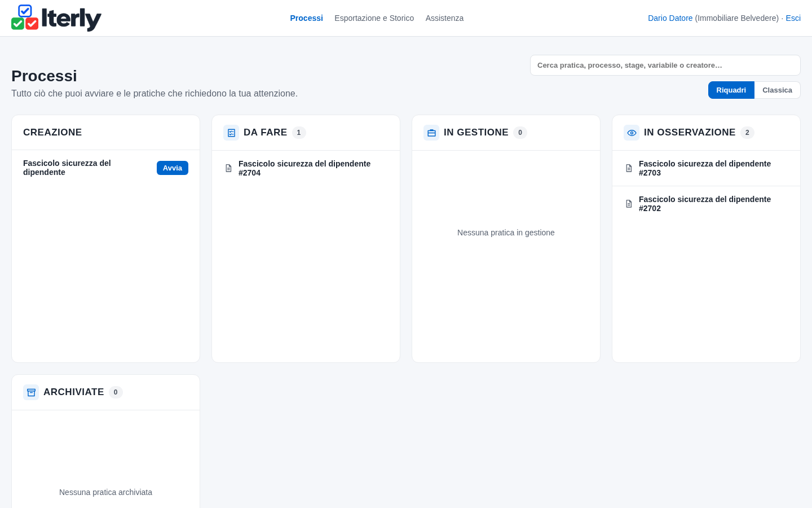The width and height of the screenshot is (812, 508).
Task: Log out via Esci link
Action: 793,18
